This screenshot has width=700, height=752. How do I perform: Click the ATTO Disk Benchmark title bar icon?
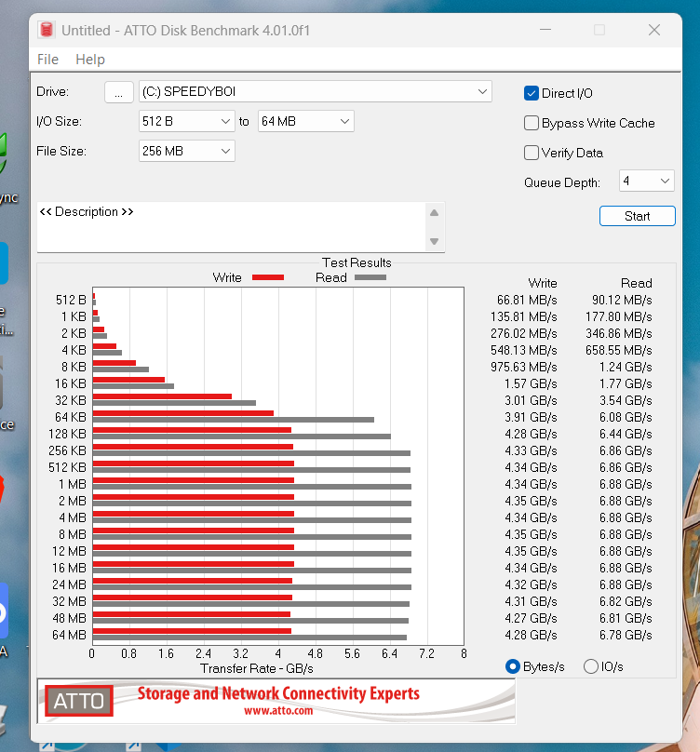[46, 30]
